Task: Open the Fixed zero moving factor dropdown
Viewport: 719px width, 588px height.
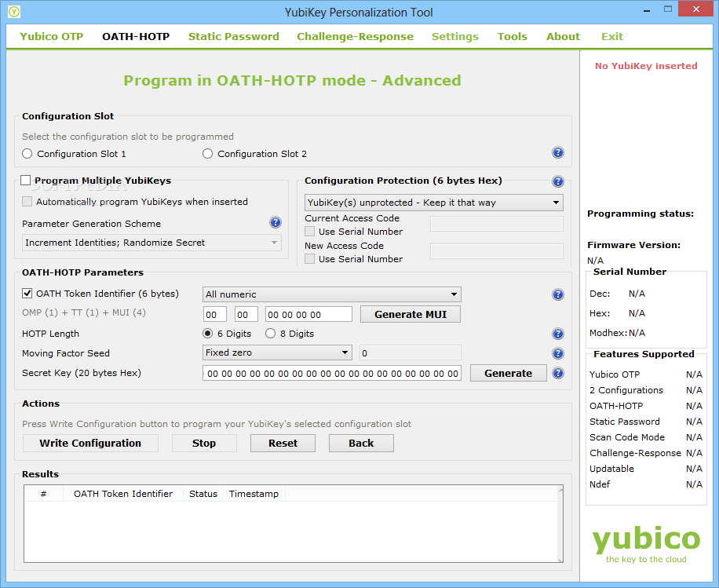Action: (x=277, y=352)
